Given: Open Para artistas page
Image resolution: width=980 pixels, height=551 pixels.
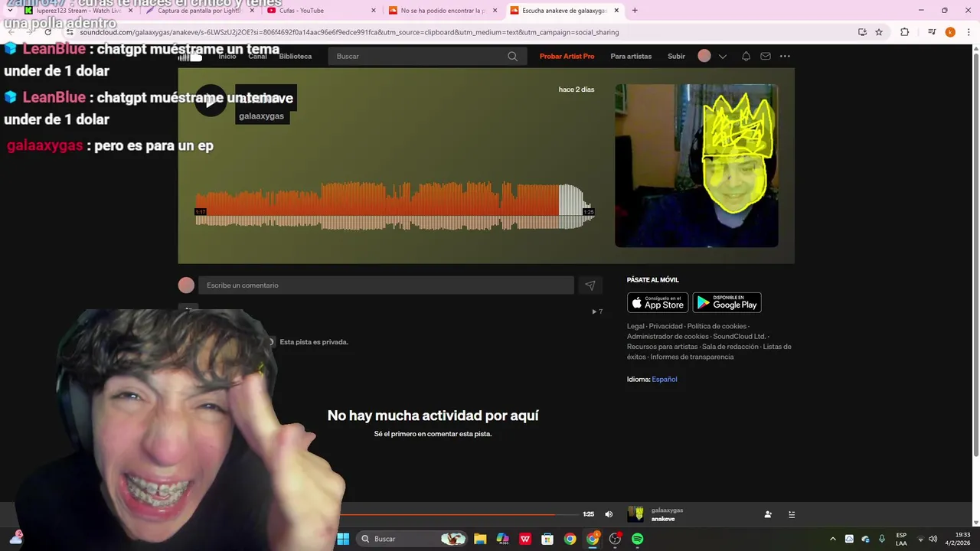Looking at the screenshot, I should click(x=631, y=56).
